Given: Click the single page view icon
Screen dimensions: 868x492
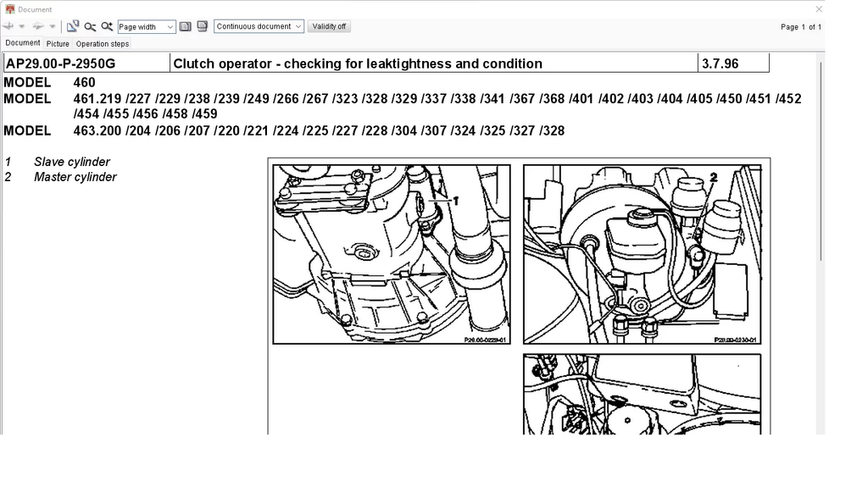Looking at the screenshot, I should (186, 26).
